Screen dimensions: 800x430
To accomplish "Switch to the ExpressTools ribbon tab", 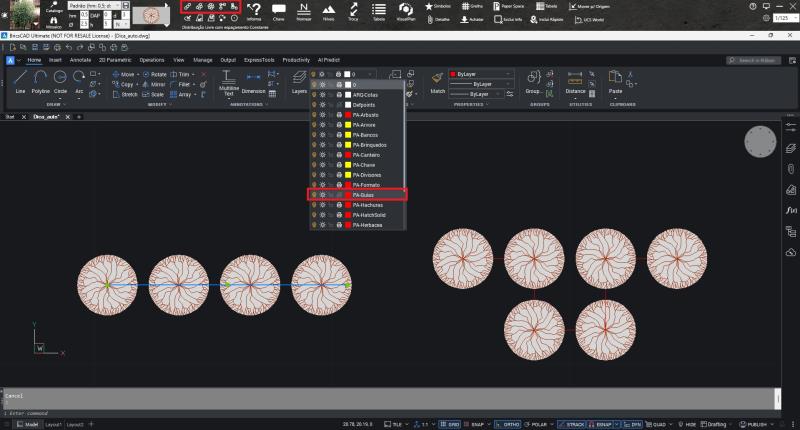I will click(x=257, y=60).
